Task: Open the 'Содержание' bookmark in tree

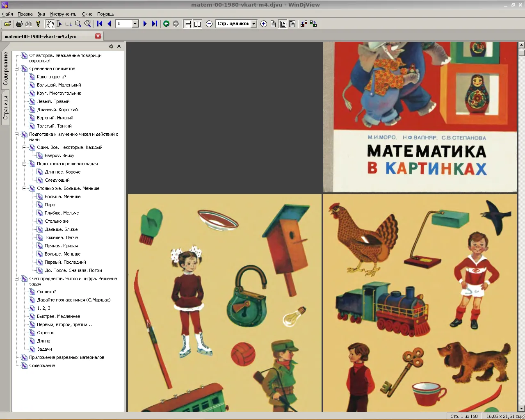Action: pos(42,365)
